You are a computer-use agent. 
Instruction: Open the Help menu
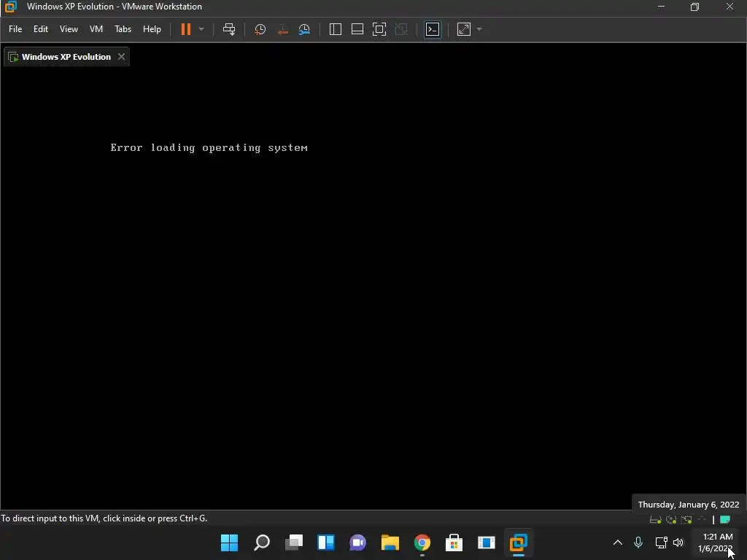click(152, 29)
